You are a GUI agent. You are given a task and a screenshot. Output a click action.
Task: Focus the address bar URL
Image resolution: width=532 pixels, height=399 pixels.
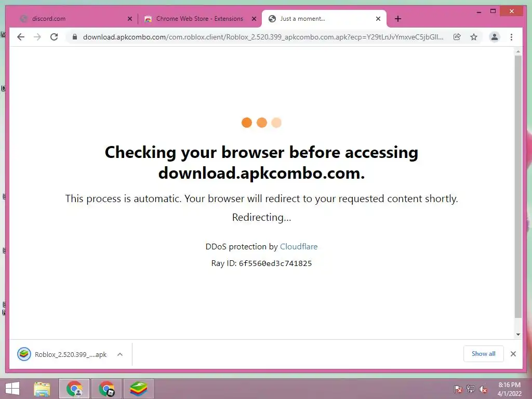[x=263, y=37]
